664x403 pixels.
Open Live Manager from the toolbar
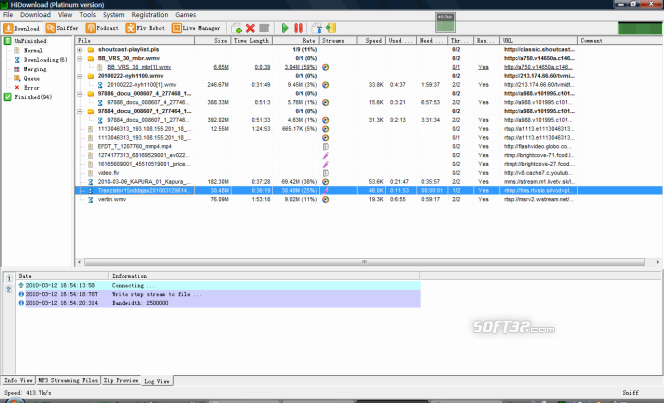click(x=196, y=28)
